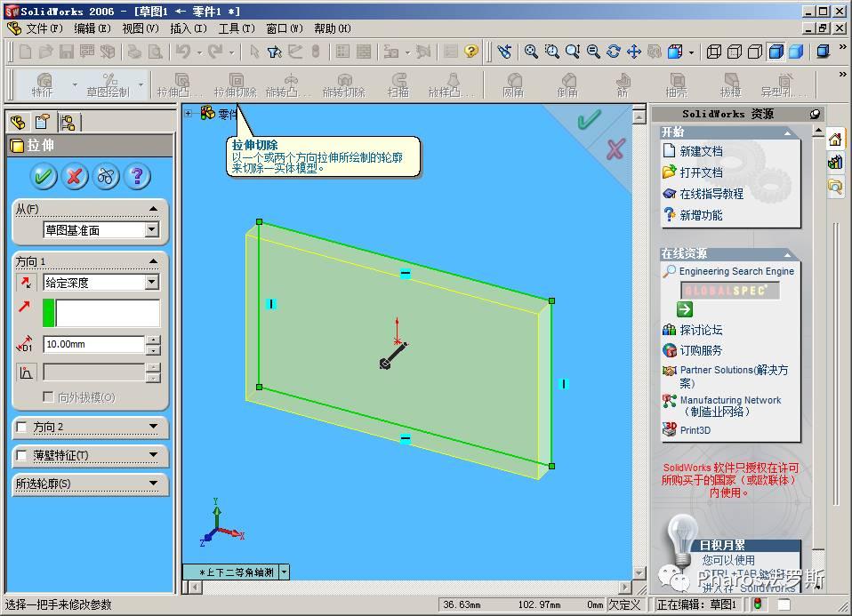Click the Zoom to Area icon

[552, 52]
